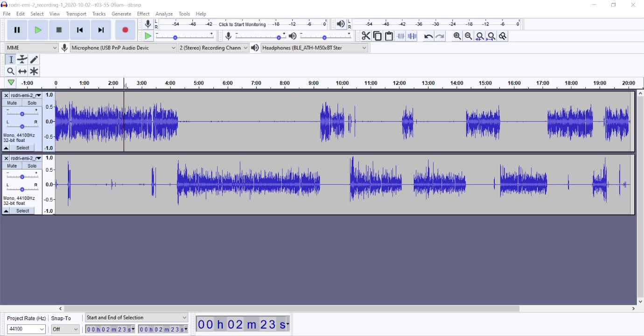The height and width of the screenshot is (336, 644).
Task: Mute the first audio track
Action: pos(12,103)
